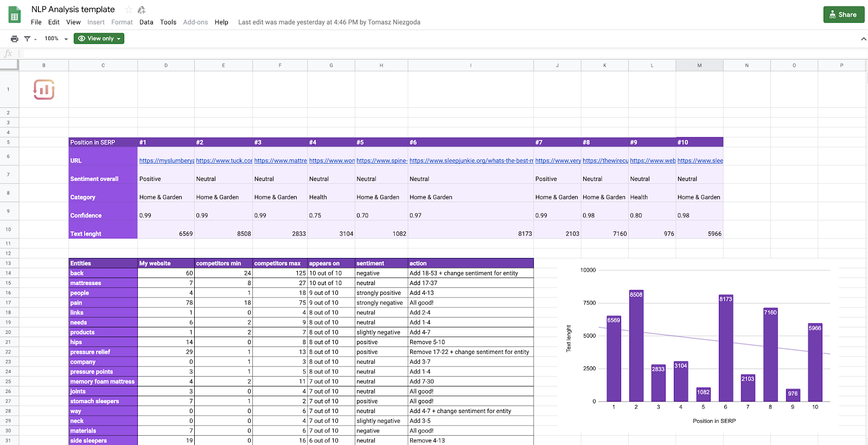
Task: Open the tuck.com URL link for #2
Action: coord(224,160)
